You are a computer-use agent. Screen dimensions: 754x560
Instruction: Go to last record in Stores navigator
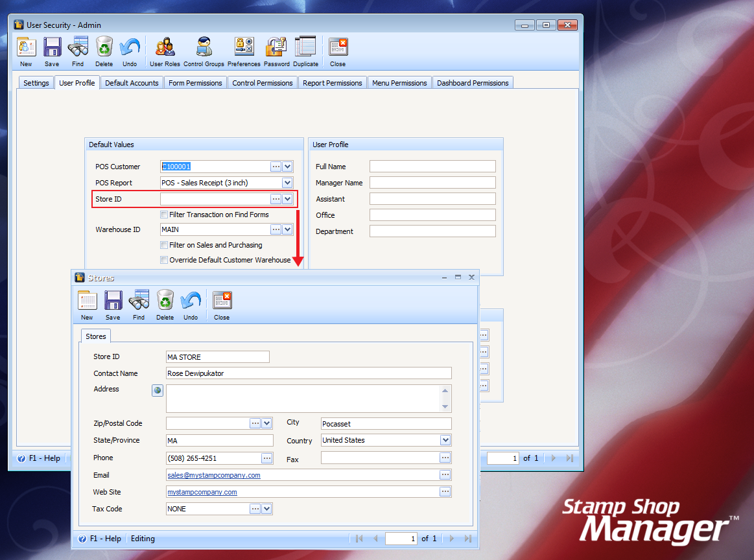click(468, 539)
